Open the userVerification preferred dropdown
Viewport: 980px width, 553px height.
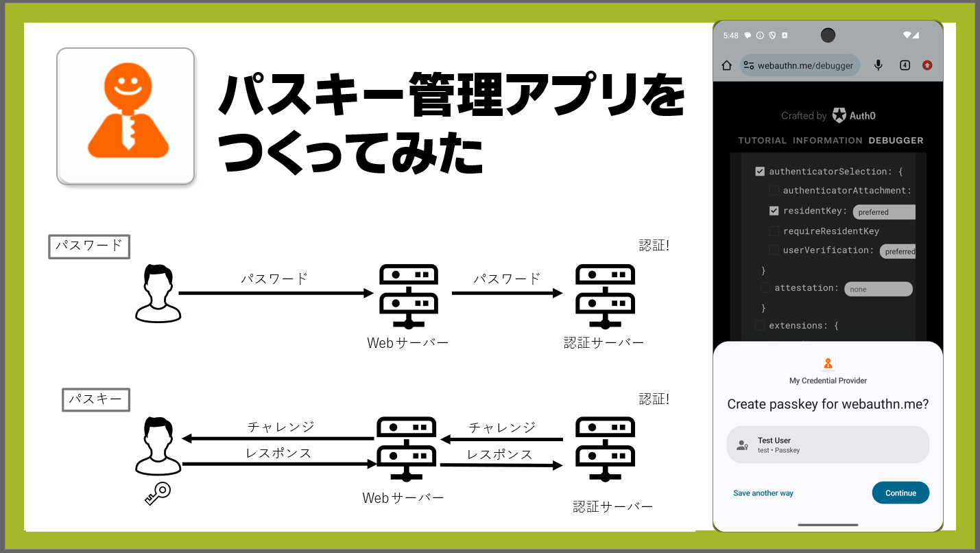[898, 251]
